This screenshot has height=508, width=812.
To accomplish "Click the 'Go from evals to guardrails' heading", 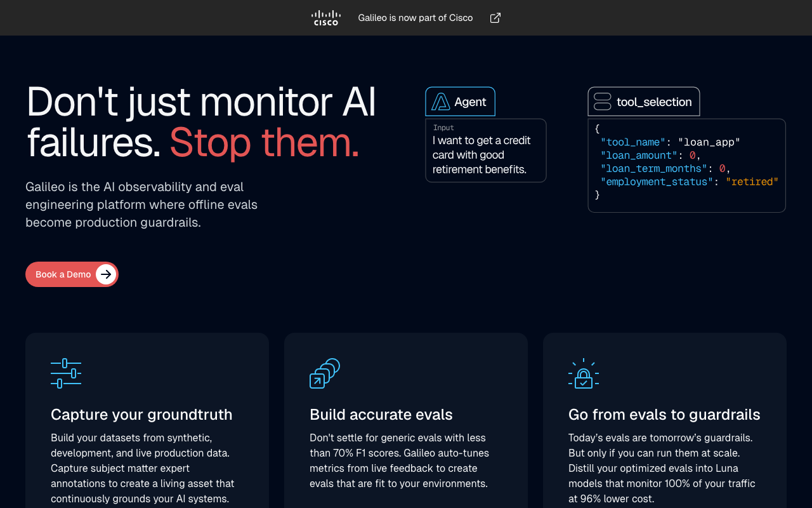I will 664,415.
